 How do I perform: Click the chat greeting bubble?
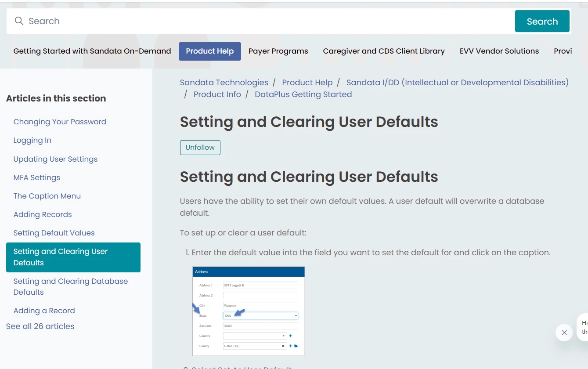pos(583,328)
